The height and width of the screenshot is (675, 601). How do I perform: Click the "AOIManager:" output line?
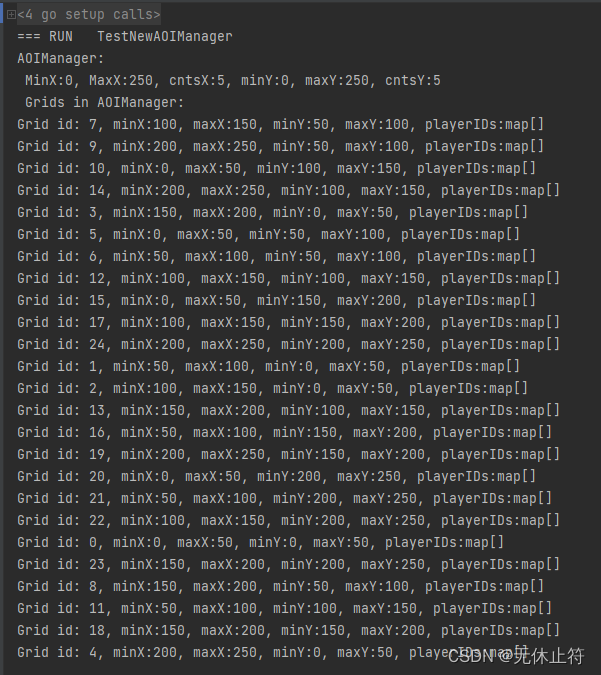coord(60,59)
